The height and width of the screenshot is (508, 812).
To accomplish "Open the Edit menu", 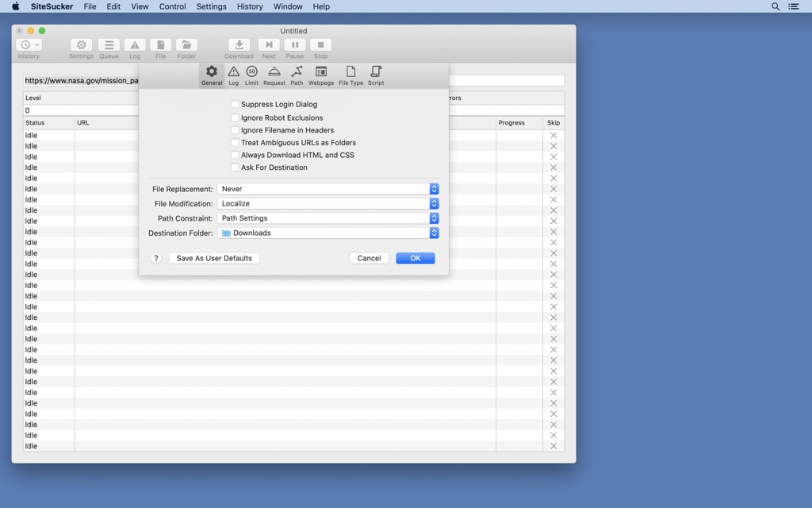I will click(113, 6).
